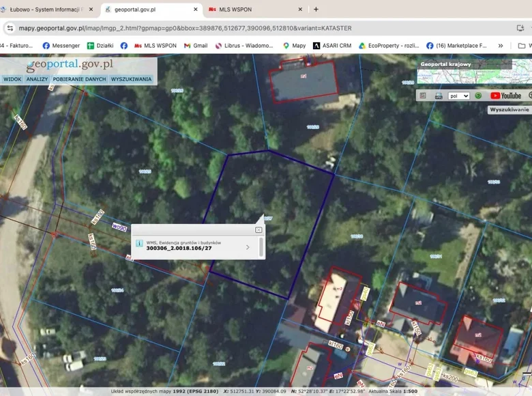Image resolution: width=532 pixels, height=396 pixels.
Task: Open the ANALIZY menu
Action: (37, 79)
